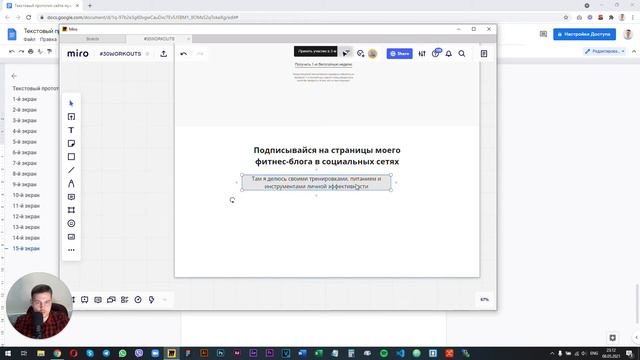Open Miro board settings sliders icon
The image size is (640, 360).
422,53
